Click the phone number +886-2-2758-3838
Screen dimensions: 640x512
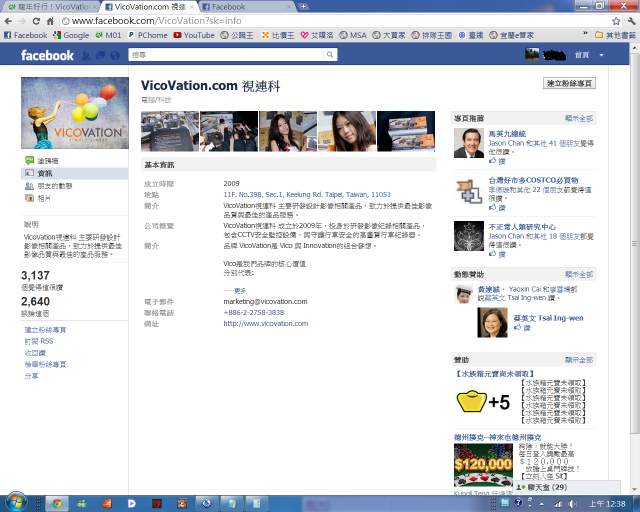254,313
